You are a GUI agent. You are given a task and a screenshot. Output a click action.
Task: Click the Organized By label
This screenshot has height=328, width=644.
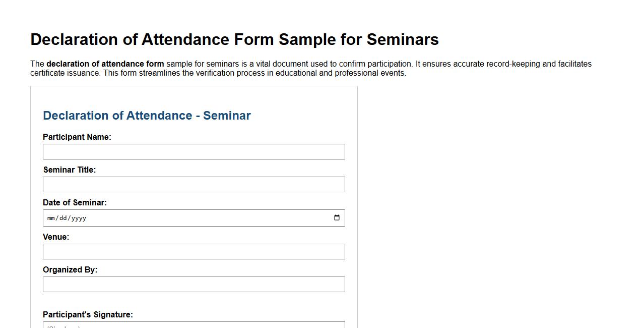69,269
